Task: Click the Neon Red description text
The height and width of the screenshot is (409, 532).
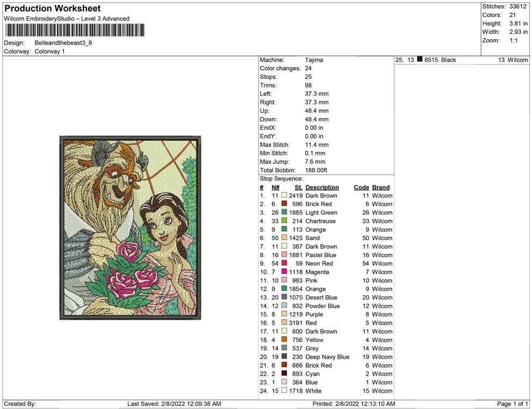Action: 319,264
